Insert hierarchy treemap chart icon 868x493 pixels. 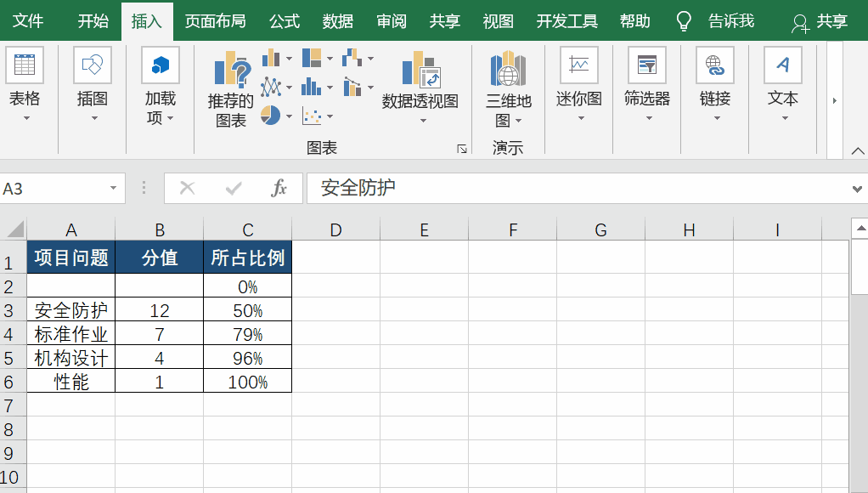(312, 58)
